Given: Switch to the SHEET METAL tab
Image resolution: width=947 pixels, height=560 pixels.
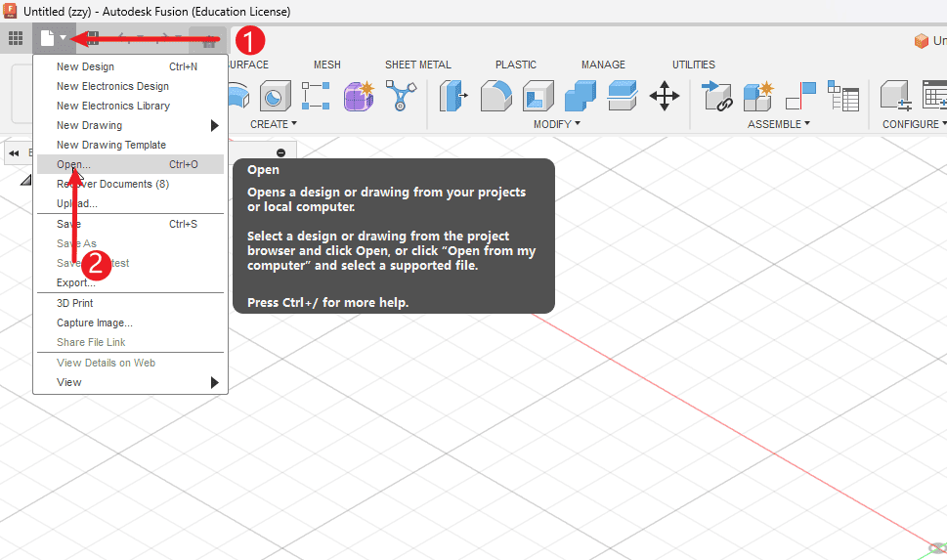Looking at the screenshot, I should click(x=417, y=65).
